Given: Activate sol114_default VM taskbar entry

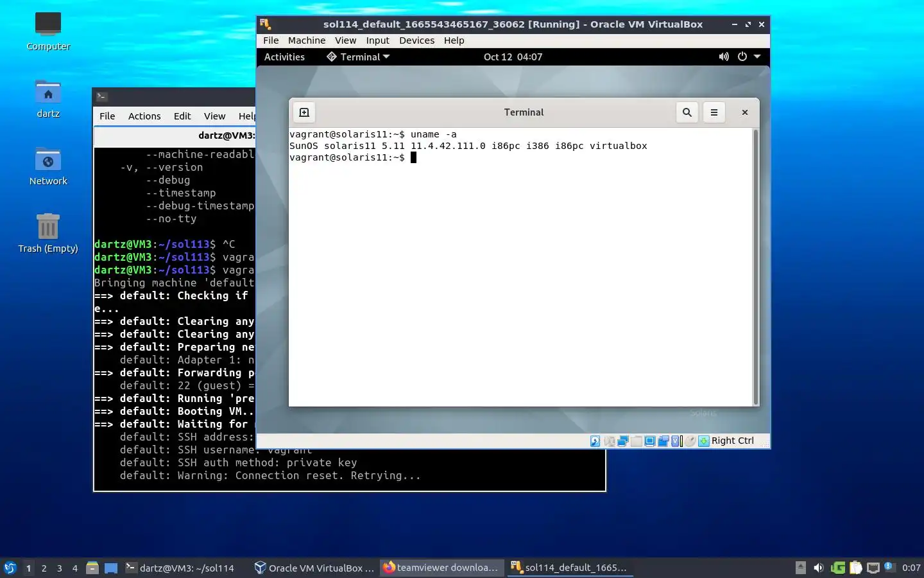Looking at the screenshot, I should click(x=570, y=568).
